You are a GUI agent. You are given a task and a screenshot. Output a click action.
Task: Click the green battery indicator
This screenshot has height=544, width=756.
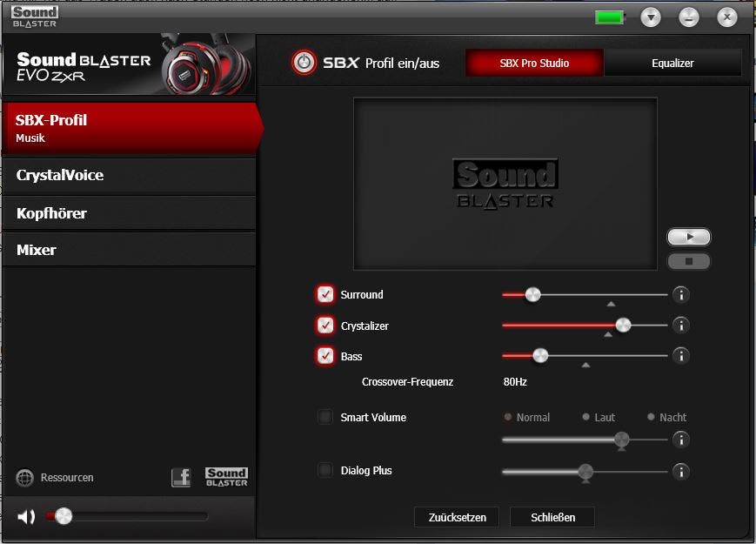point(610,18)
